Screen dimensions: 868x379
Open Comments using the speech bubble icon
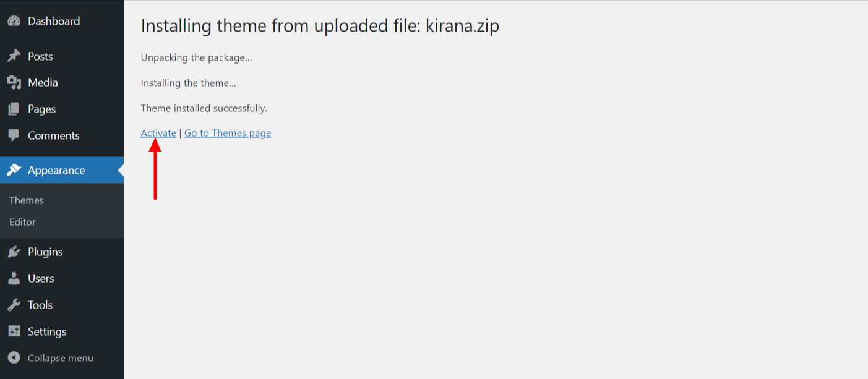[15, 135]
